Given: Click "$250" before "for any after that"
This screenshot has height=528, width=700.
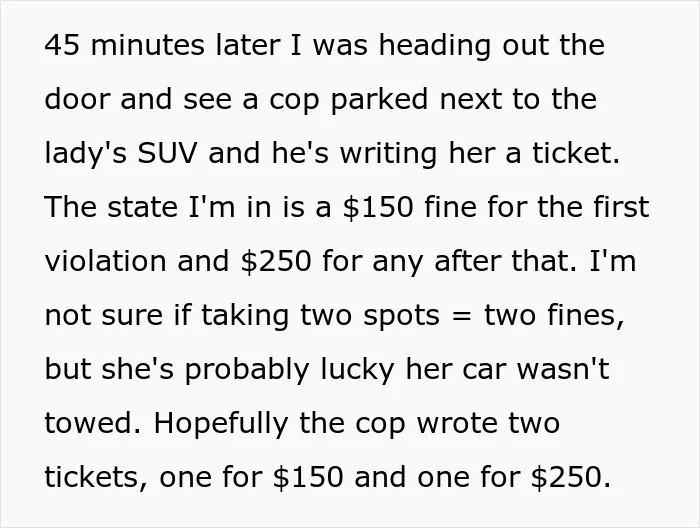Looking at the screenshot, I should click(275, 261).
